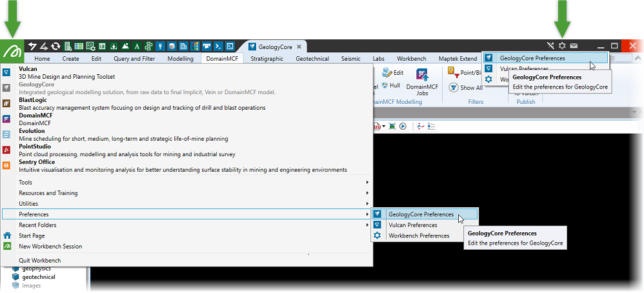Expand the Recent Folders submenu
The height and width of the screenshot is (293, 644).
click(x=187, y=225)
